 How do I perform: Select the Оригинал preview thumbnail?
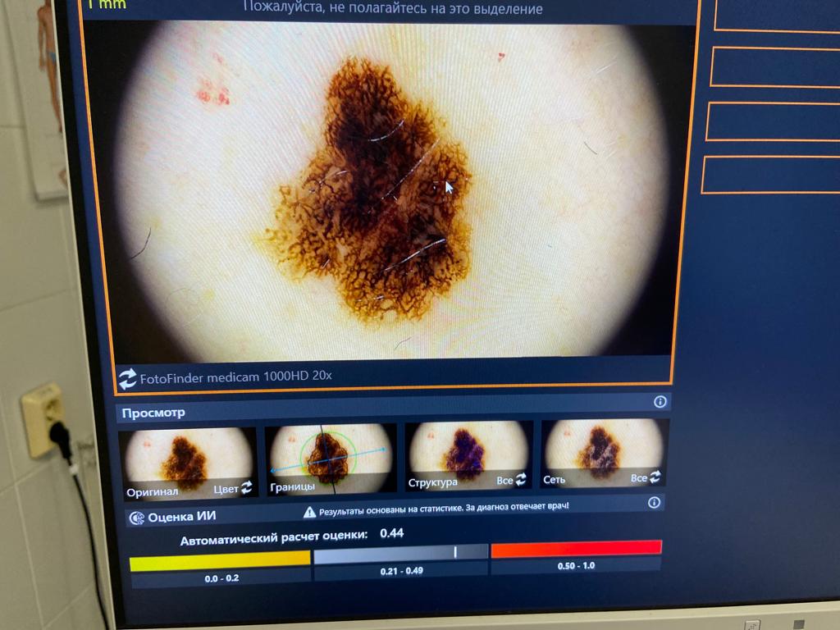click(187, 459)
